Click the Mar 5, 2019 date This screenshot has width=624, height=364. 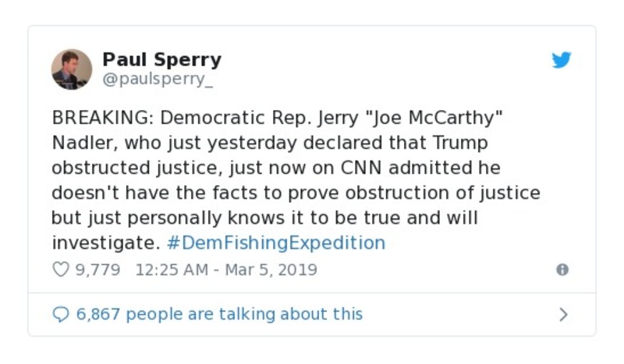(271, 270)
